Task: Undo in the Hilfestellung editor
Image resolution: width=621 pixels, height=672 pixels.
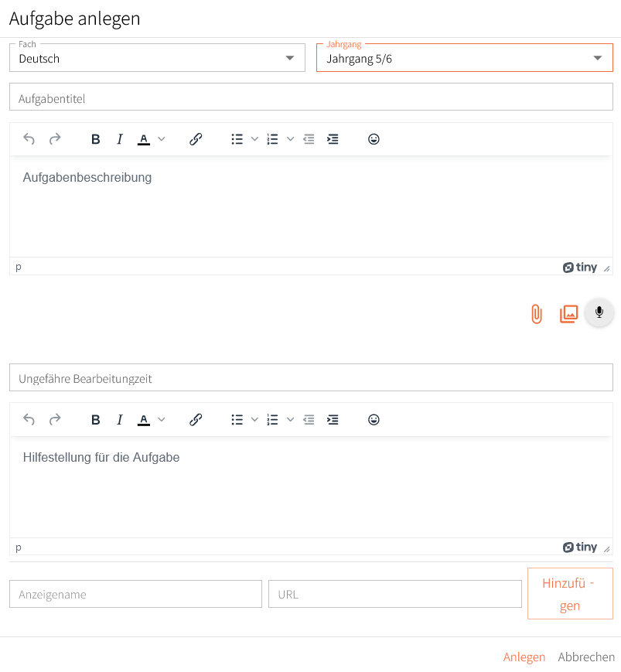Action: [29, 420]
